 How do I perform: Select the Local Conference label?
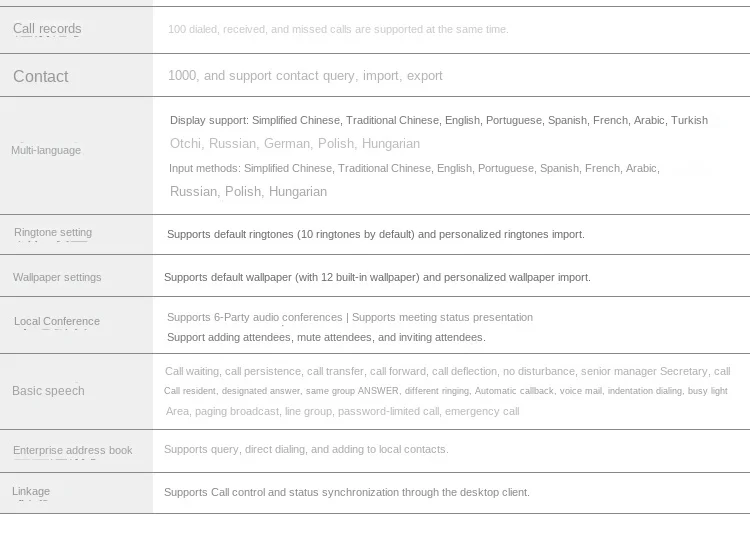click(x=57, y=321)
